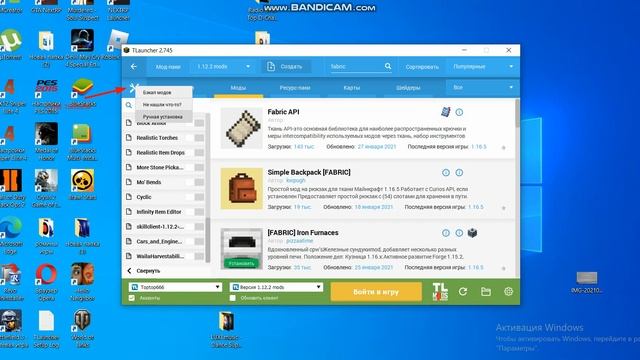
Task: Select Бэкап модов in popup menu
Action: pos(164,93)
